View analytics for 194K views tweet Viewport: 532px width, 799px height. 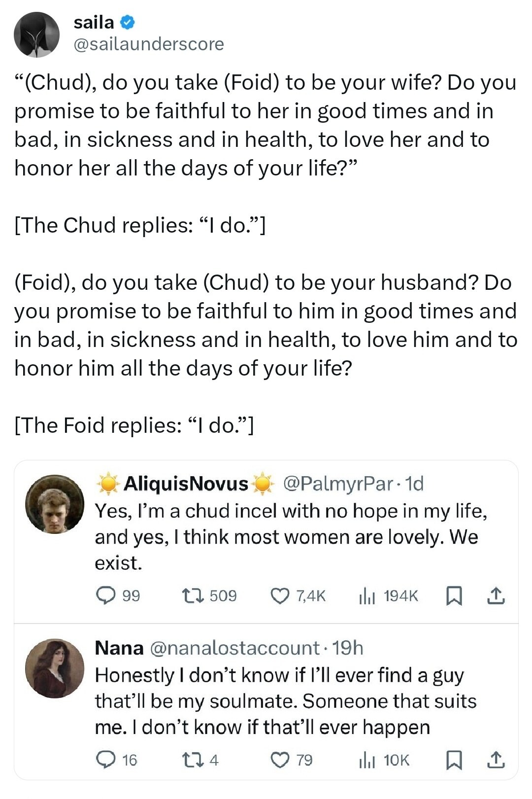click(367, 596)
